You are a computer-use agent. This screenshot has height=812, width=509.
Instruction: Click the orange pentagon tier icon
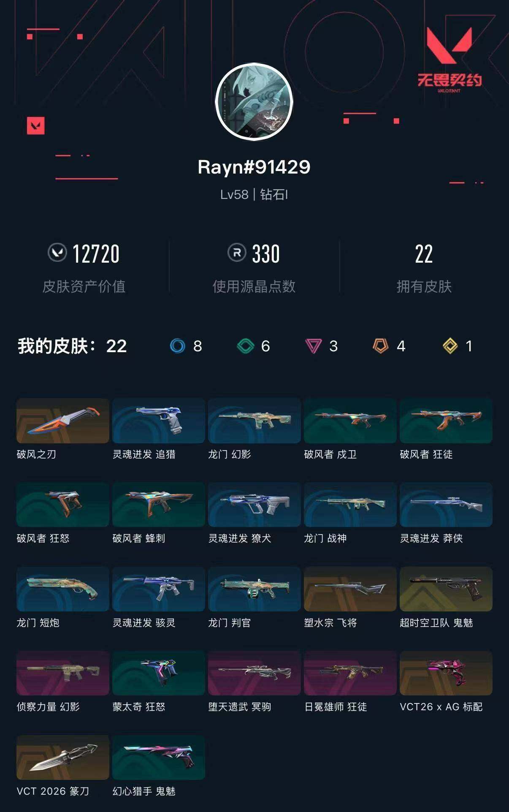(x=380, y=346)
